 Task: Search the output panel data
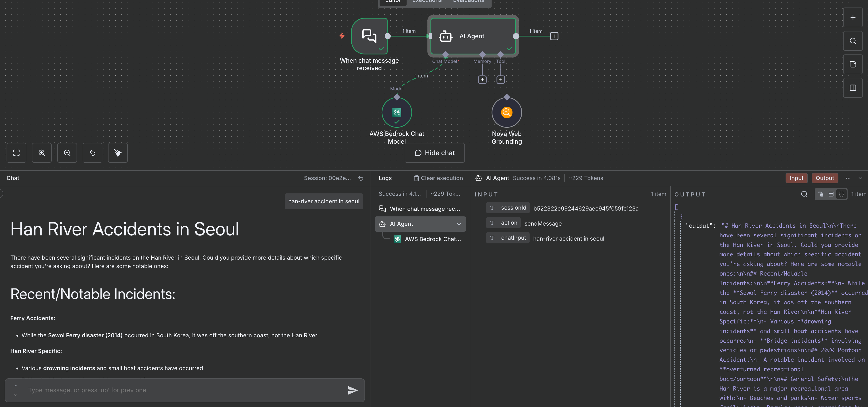point(804,194)
